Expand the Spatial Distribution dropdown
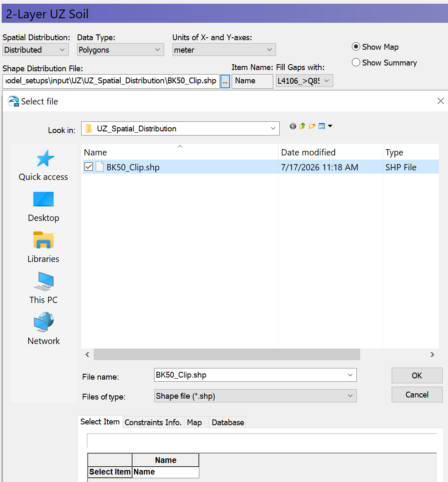Image resolution: width=448 pixels, height=482 pixels. pyautogui.click(x=36, y=50)
